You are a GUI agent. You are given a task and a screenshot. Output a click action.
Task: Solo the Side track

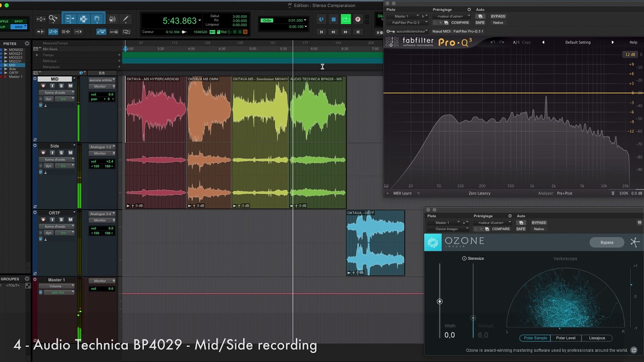coord(61,153)
